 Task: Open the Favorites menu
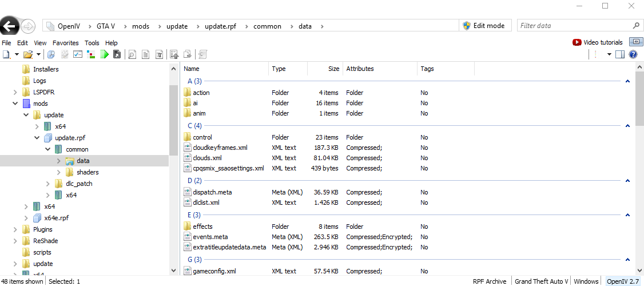66,43
